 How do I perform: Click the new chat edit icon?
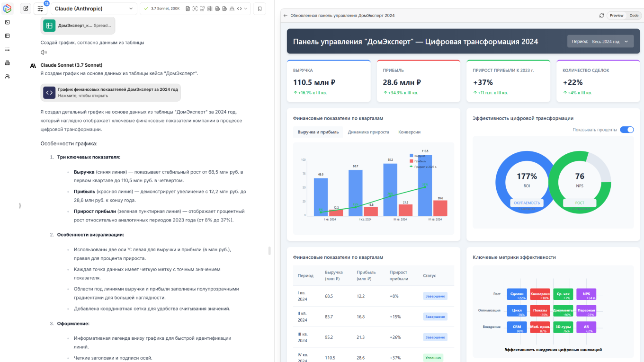[26, 9]
